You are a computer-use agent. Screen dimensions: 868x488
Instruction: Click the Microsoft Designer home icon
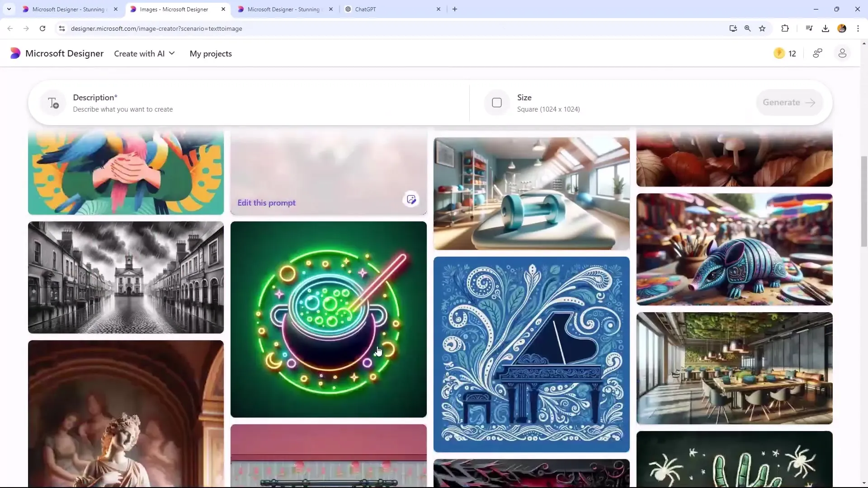tap(14, 53)
